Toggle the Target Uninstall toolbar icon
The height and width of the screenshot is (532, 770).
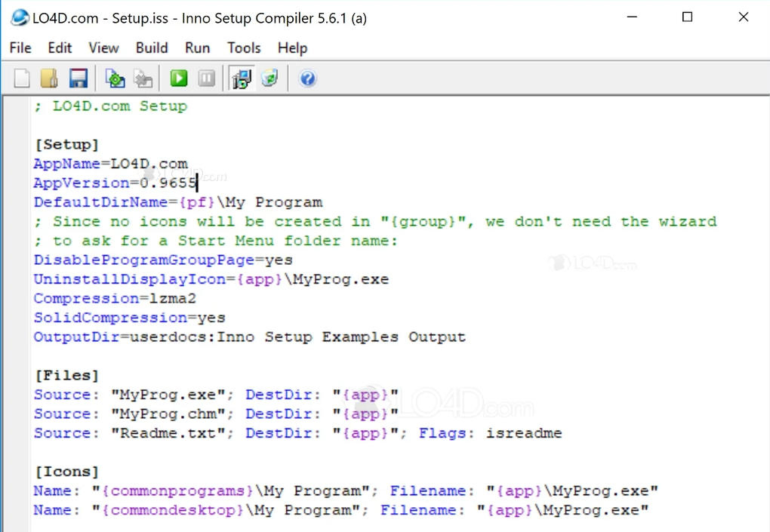click(269, 78)
